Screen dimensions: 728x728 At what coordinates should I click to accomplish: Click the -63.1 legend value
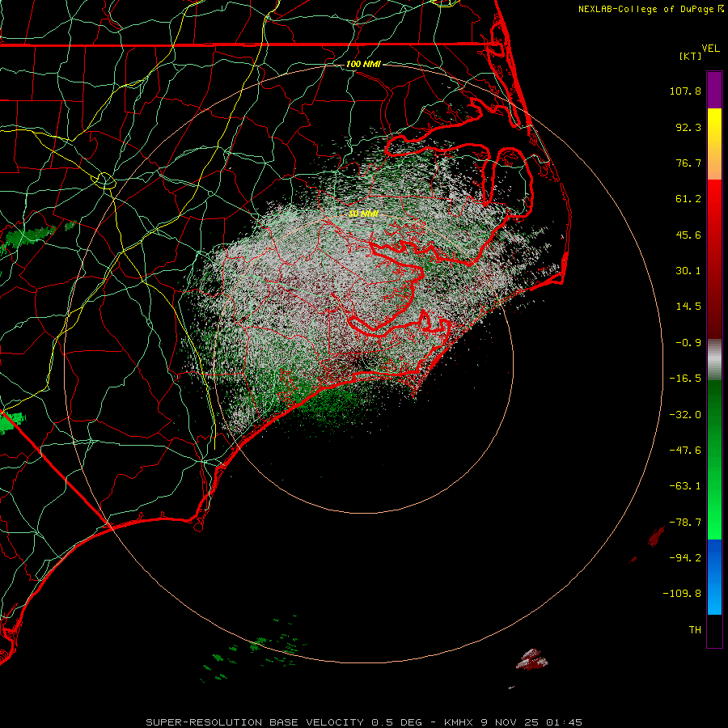point(685,486)
